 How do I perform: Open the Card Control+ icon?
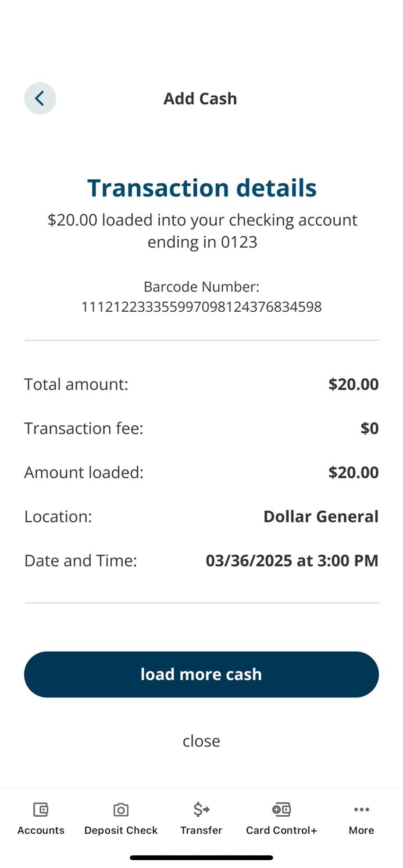(x=281, y=809)
